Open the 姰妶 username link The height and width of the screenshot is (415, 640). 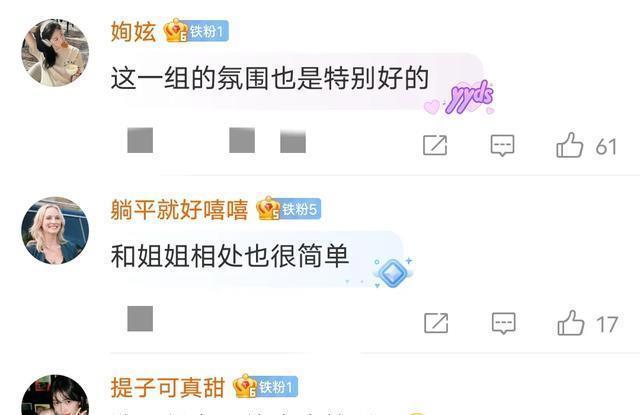click(133, 31)
